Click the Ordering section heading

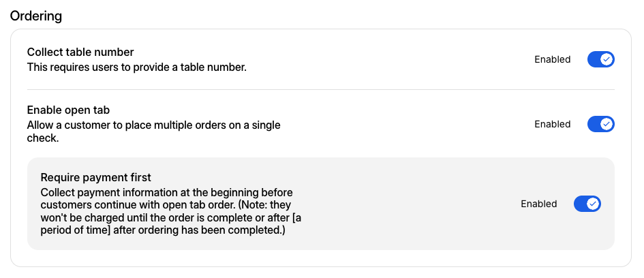click(x=36, y=16)
